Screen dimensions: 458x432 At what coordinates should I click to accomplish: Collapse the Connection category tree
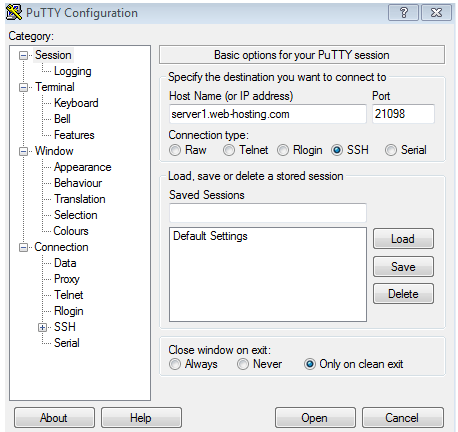(x=23, y=247)
